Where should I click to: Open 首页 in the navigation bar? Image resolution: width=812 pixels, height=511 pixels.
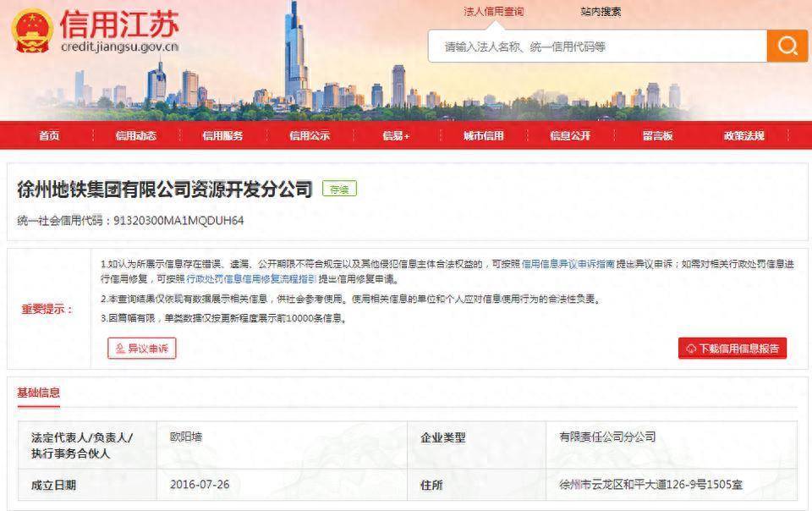(49, 135)
